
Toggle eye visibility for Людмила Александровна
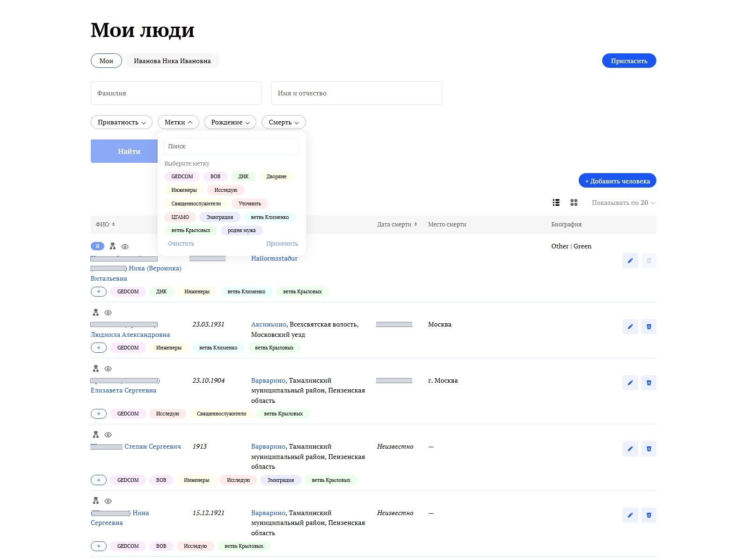(x=108, y=313)
